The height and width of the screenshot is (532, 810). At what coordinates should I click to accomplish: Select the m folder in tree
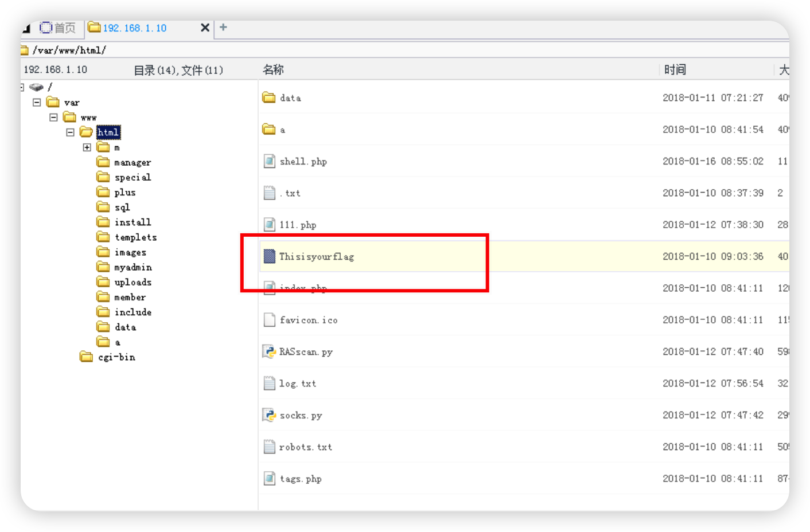(117, 148)
